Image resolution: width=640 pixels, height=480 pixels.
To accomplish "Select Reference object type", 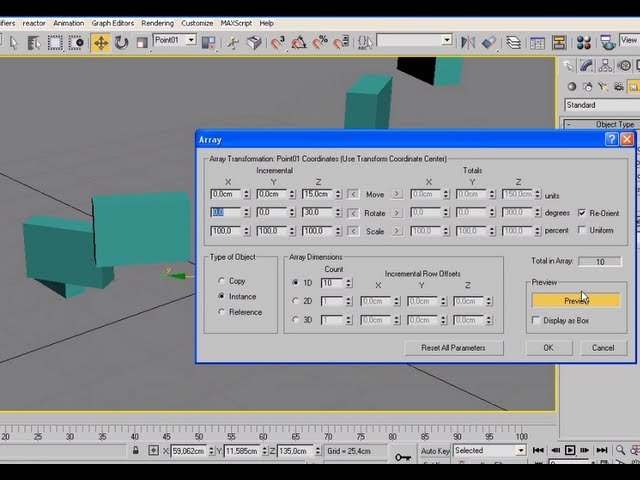I will click(x=222, y=312).
